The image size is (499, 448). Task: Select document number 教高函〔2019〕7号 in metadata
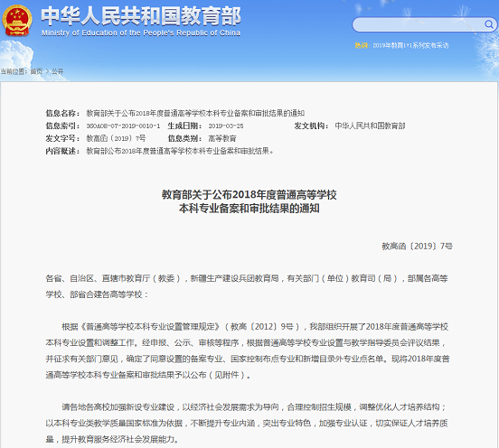tap(116, 138)
